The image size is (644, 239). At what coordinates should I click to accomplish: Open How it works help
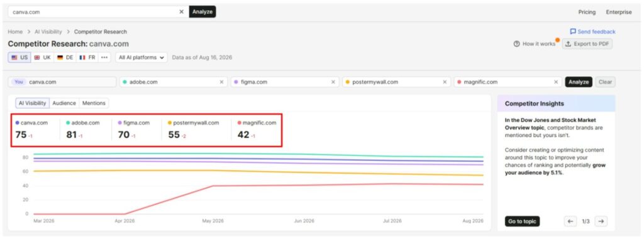[535, 44]
